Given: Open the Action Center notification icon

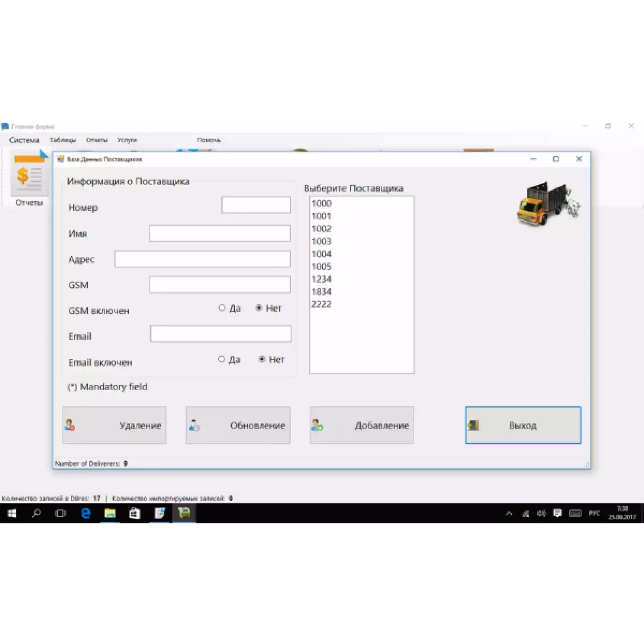Looking at the screenshot, I should click(557, 513).
